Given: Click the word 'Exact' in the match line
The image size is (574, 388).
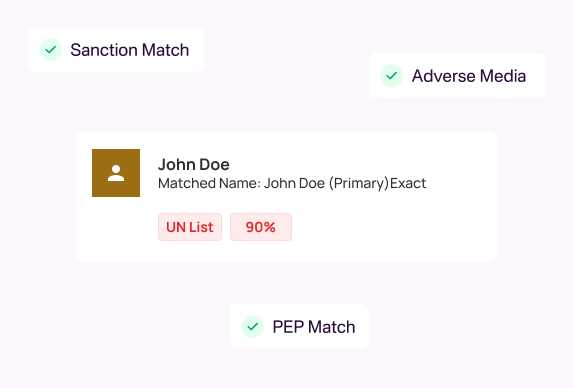Looking at the screenshot, I should [408, 183].
